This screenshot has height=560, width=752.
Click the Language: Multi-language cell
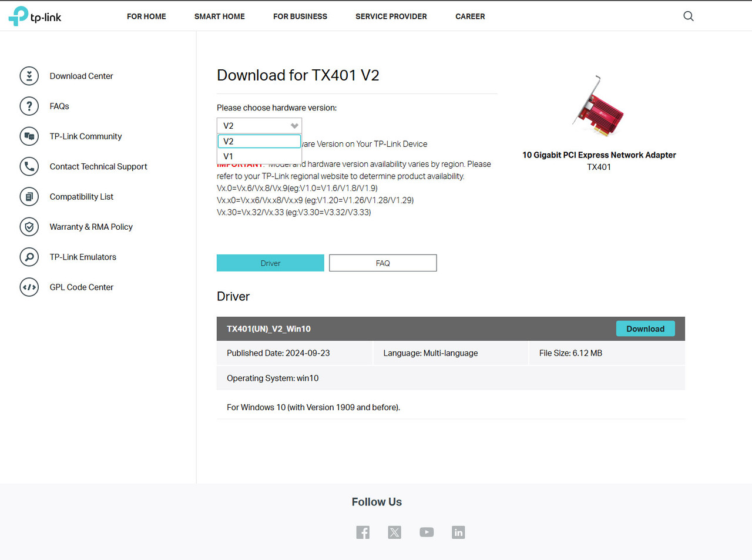pyautogui.click(x=451, y=353)
